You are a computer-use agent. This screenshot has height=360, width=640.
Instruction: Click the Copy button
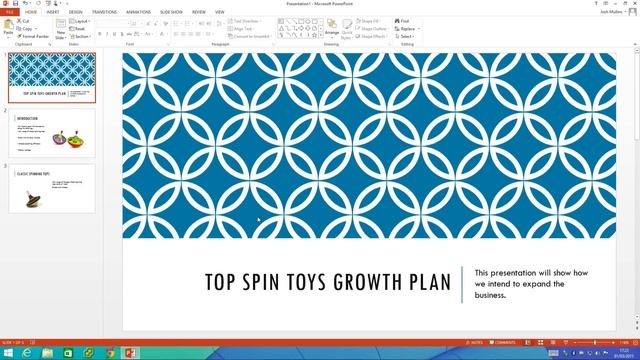point(24,29)
